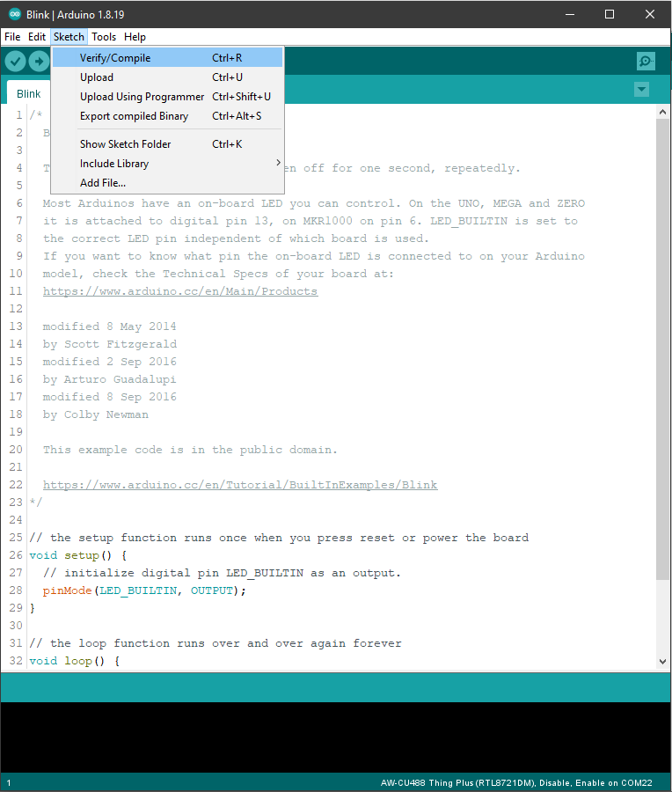Choose Upload in the Sketch menu
Screen dimensions: 672x792
click(x=167, y=77)
